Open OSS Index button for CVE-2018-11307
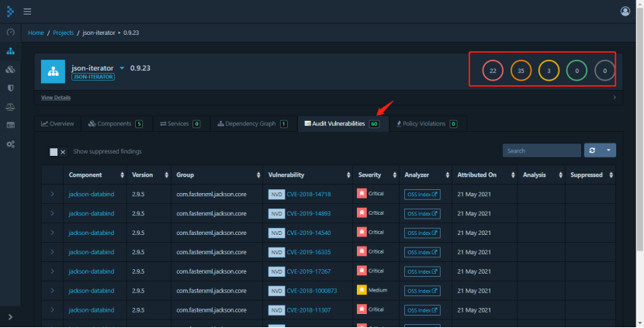 coord(422,310)
